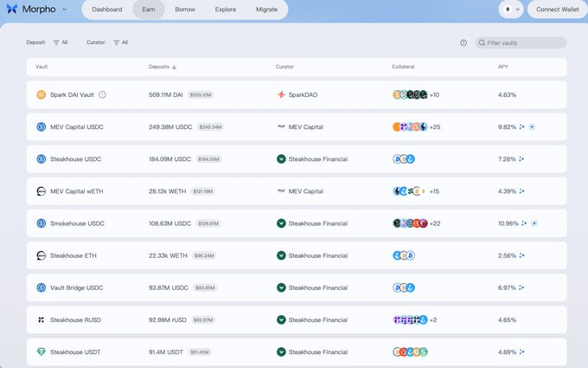Viewport: 588px width, 368px height.
Task: Click the 4.63% APY value
Action: [507, 95]
